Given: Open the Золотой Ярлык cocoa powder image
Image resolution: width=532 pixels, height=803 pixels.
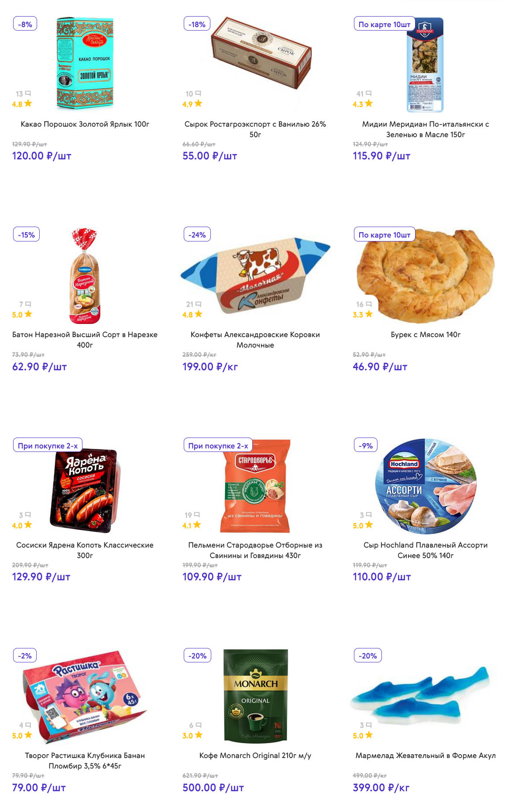Looking at the screenshot, I should [x=85, y=64].
